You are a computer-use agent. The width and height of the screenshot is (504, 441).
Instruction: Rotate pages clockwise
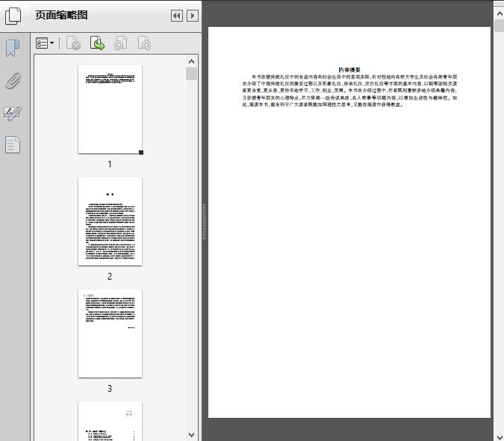[144, 44]
